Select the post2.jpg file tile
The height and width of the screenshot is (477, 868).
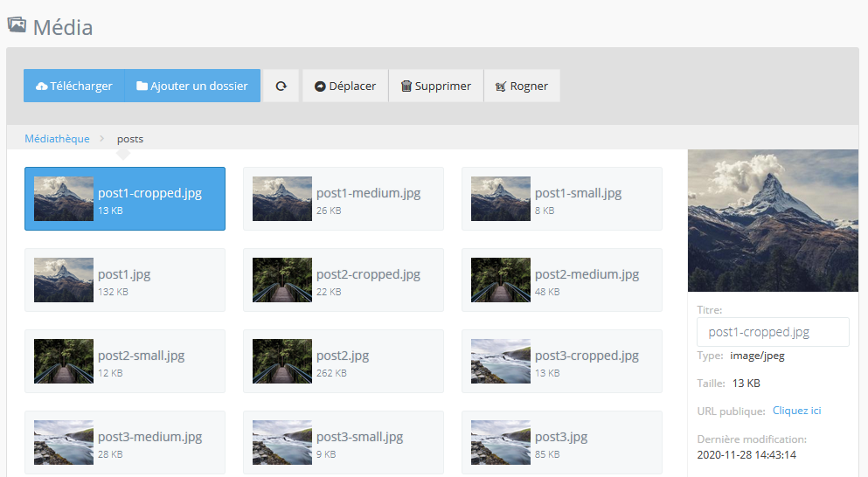pos(343,362)
